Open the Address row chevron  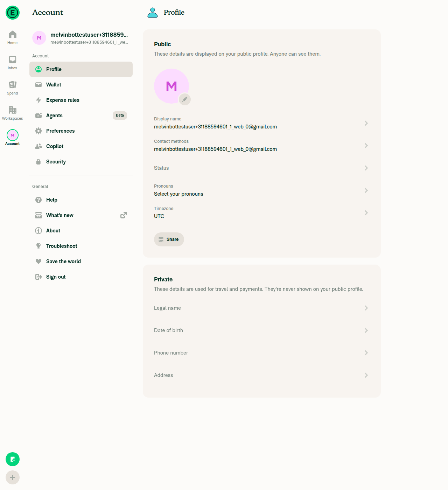366,375
